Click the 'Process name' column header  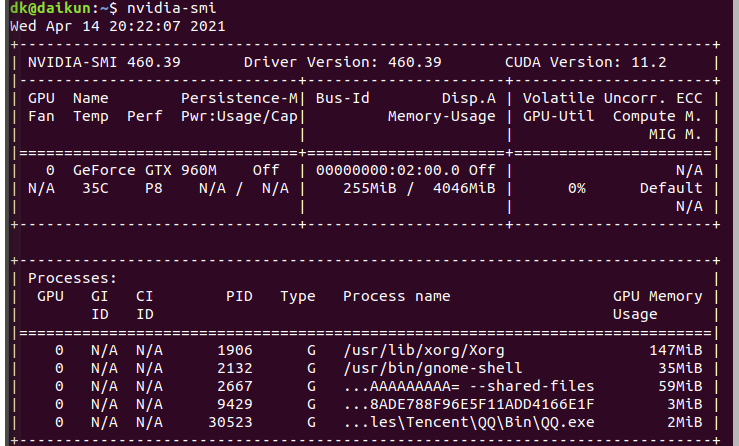click(x=397, y=296)
